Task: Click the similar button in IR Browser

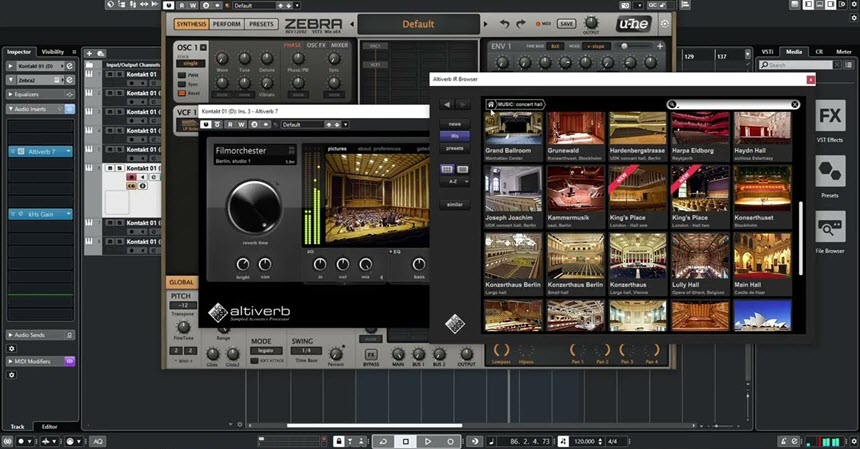Action: tap(455, 204)
